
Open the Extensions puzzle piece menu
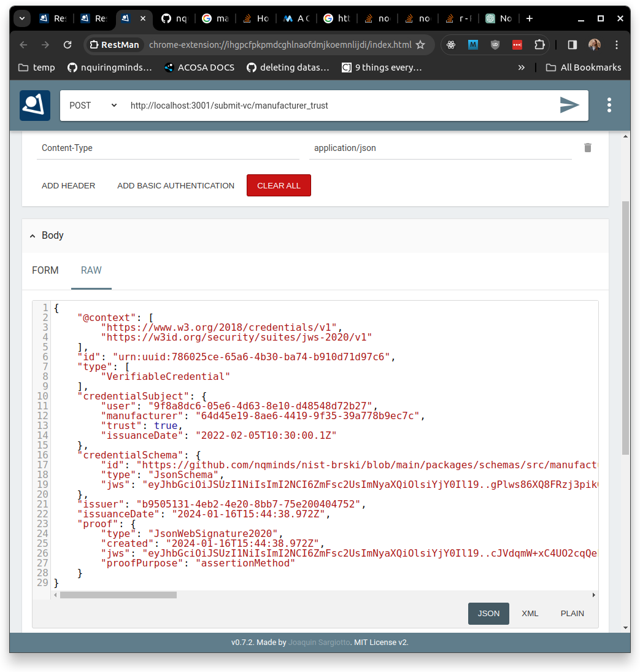click(539, 45)
